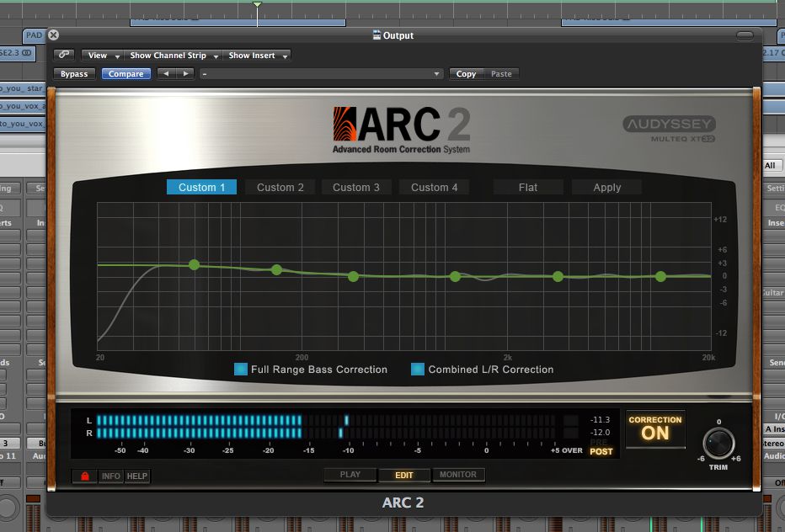Switch to EDIT mode

click(404, 475)
